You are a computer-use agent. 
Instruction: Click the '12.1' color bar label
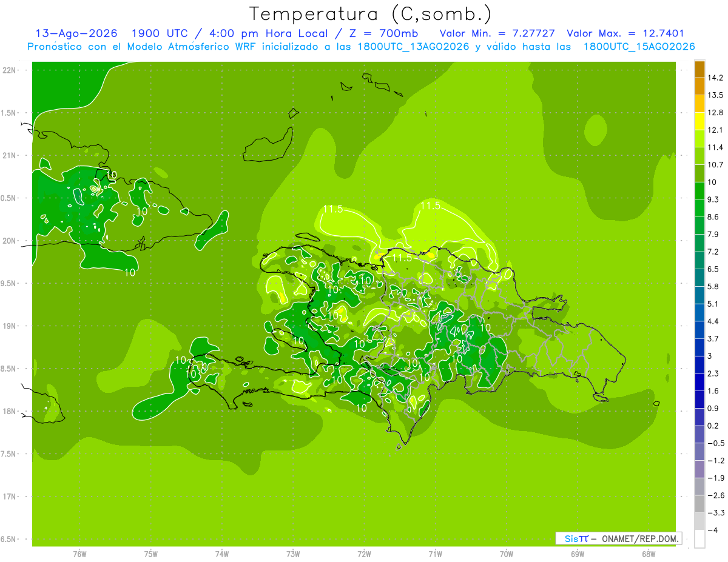pyautogui.click(x=715, y=130)
